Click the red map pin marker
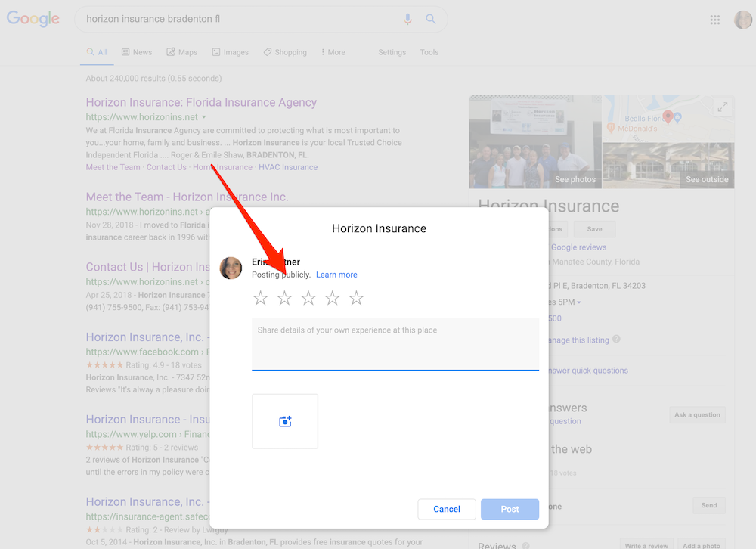 (x=668, y=116)
